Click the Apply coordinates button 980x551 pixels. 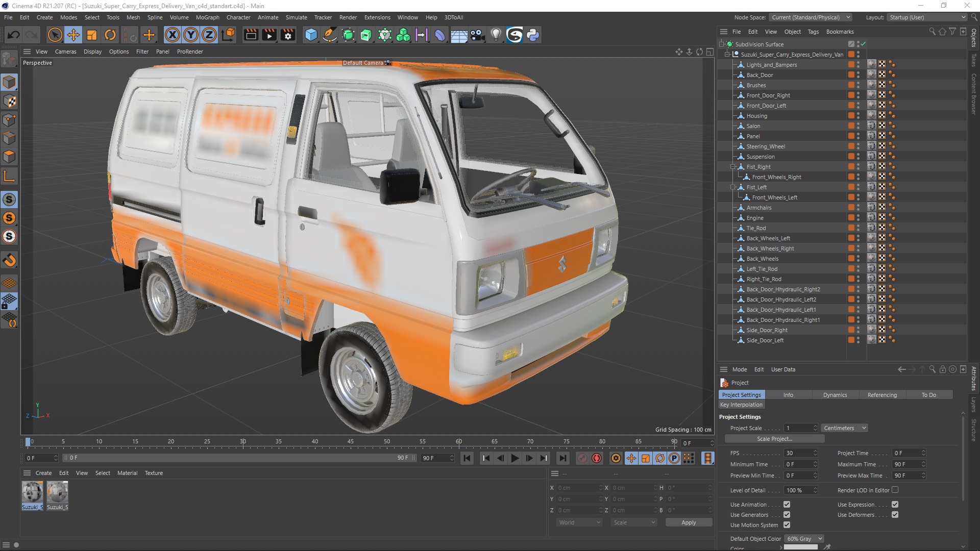tap(689, 522)
